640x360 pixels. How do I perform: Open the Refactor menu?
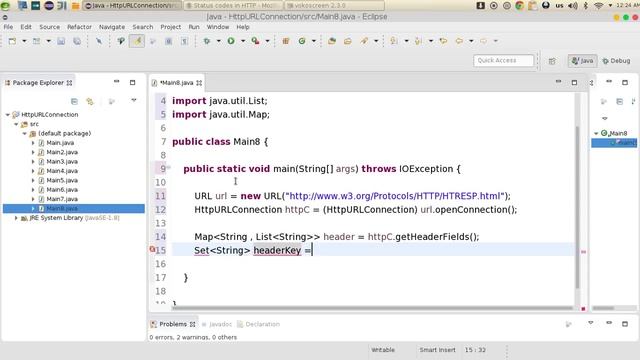tap(79, 27)
